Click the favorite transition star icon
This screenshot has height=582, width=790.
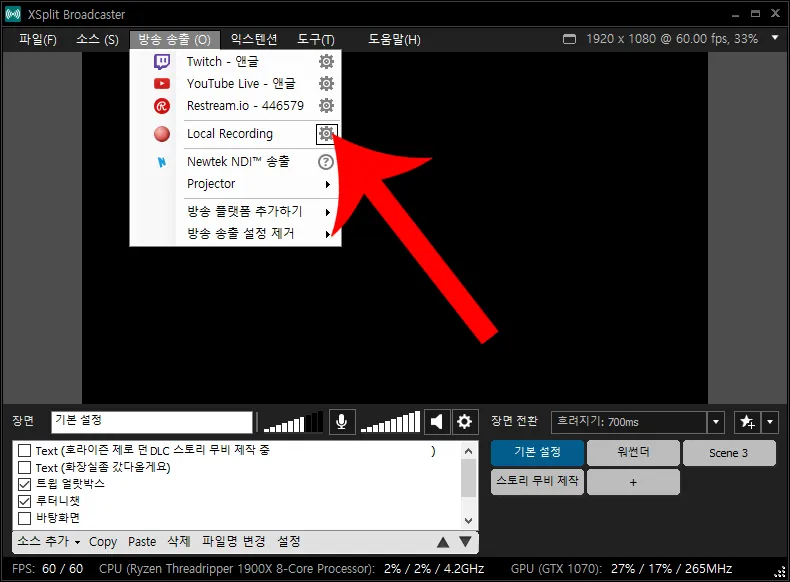(748, 422)
